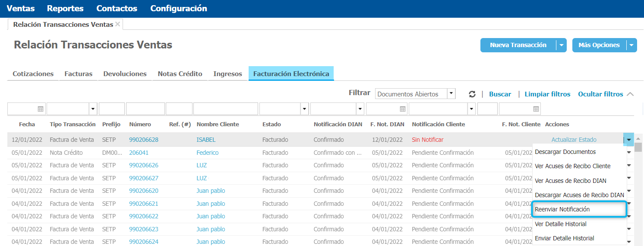Expand the Más Opciones dropdown arrow
Viewport: 644px width, 246px height.
coord(631,45)
